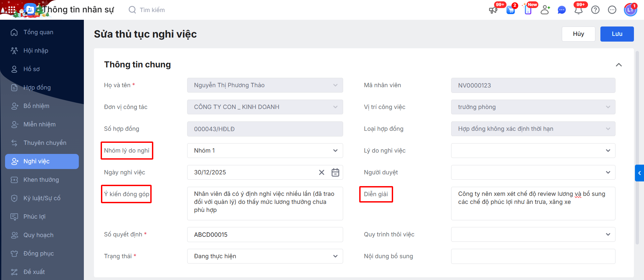644x280 pixels.
Task: Collapse the Thông tin chung section
Action: (619, 65)
